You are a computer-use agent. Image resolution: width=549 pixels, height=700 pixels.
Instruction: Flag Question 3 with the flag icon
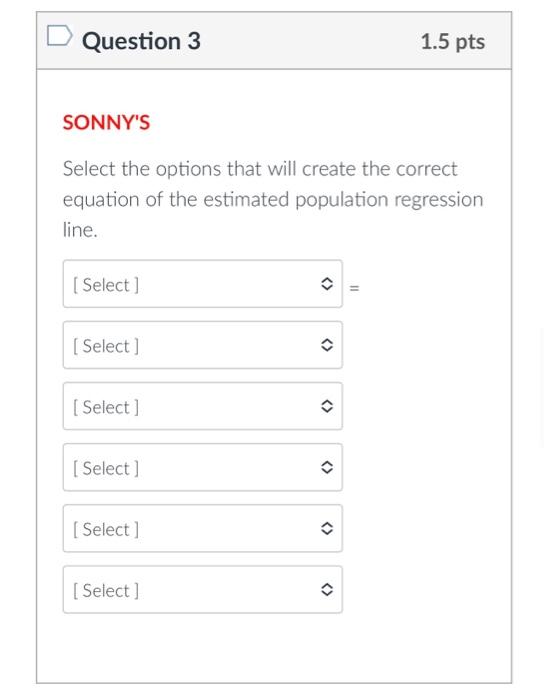(x=59, y=36)
